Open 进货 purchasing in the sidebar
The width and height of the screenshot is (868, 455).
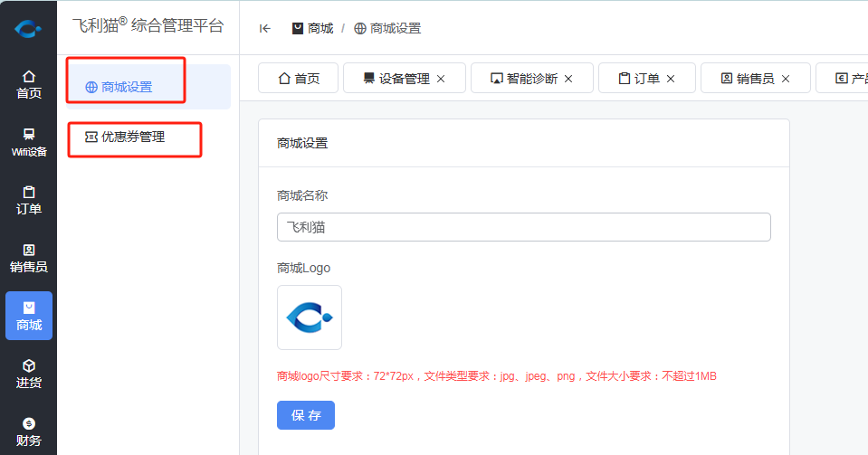point(28,374)
